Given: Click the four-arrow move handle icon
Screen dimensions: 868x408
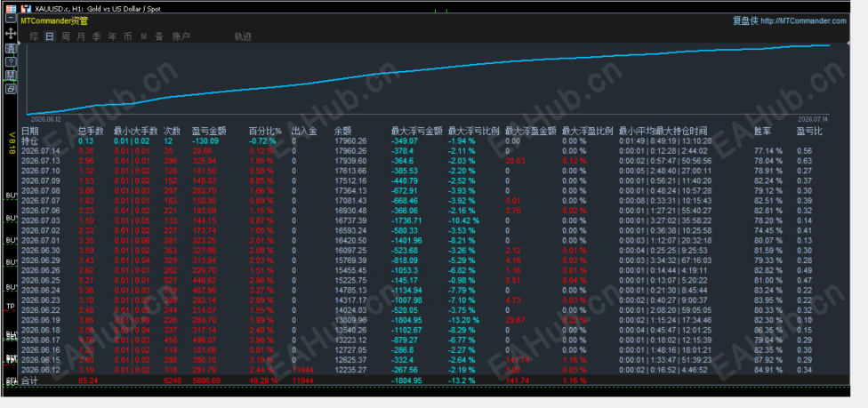Looking at the screenshot, I should pyautogui.click(x=11, y=34).
